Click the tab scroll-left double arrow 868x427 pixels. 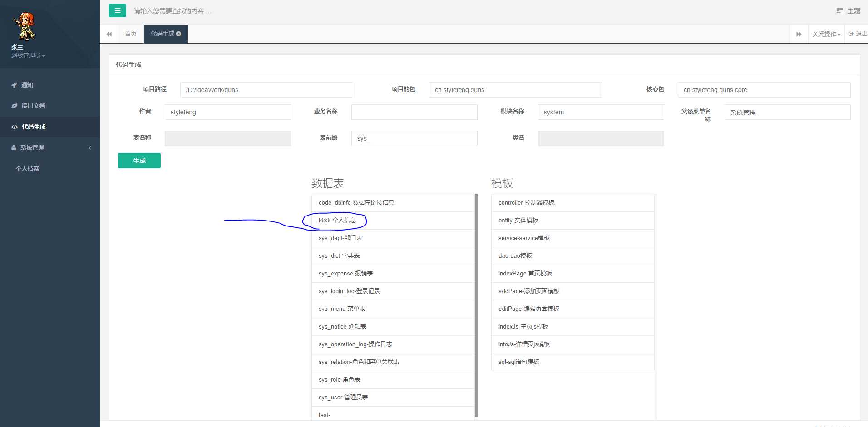pos(109,34)
